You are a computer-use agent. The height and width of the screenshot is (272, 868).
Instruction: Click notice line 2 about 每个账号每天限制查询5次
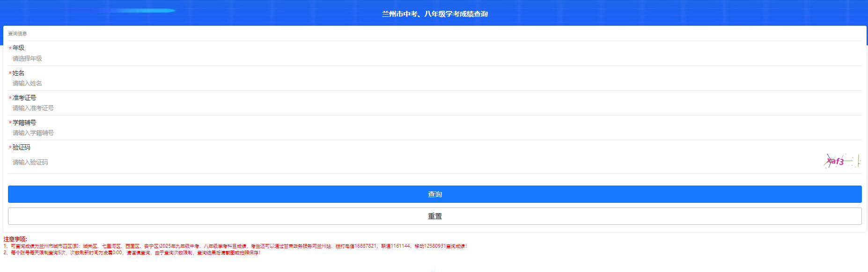(x=132, y=252)
